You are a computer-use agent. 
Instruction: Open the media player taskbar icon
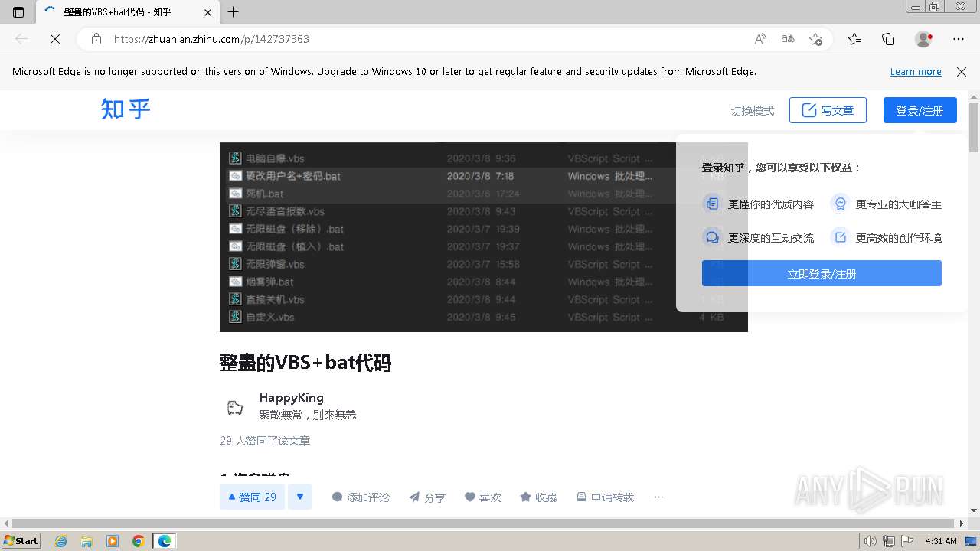[x=113, y=541]
